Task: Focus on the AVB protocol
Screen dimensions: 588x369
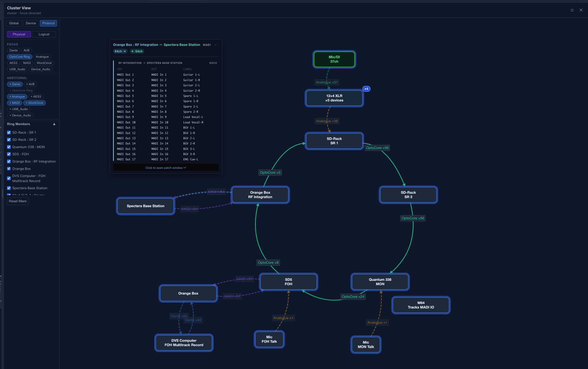Action: click(x=26, y=51)
